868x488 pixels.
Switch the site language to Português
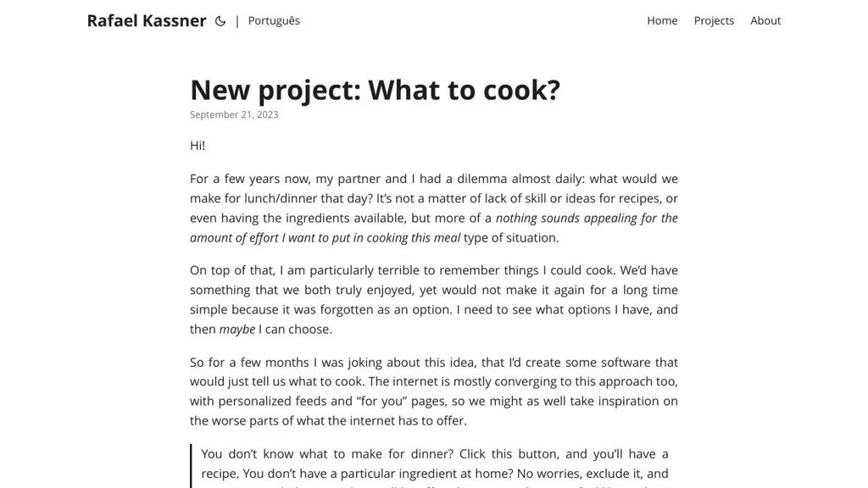click(274, 20)
